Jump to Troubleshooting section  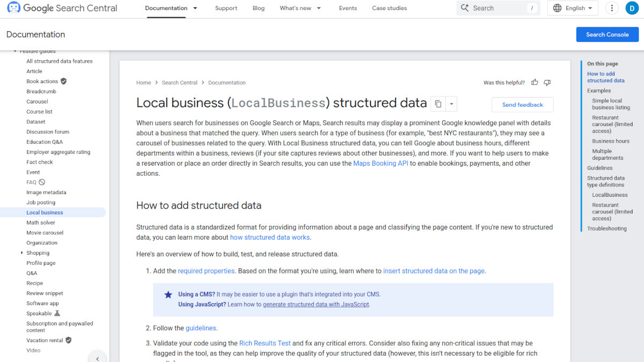coord(607,228)
